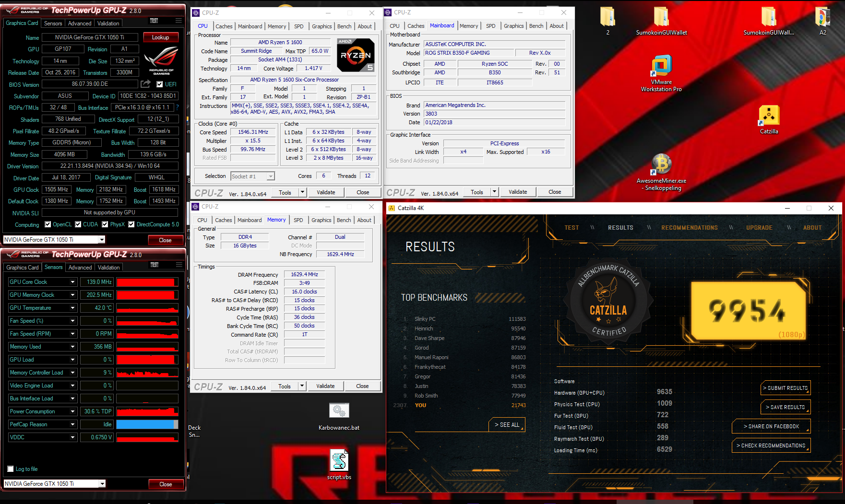This screenshot has width=845, height=504.
Task: Expand Power Consumption sensor dropdown
Action: point(73,411)
